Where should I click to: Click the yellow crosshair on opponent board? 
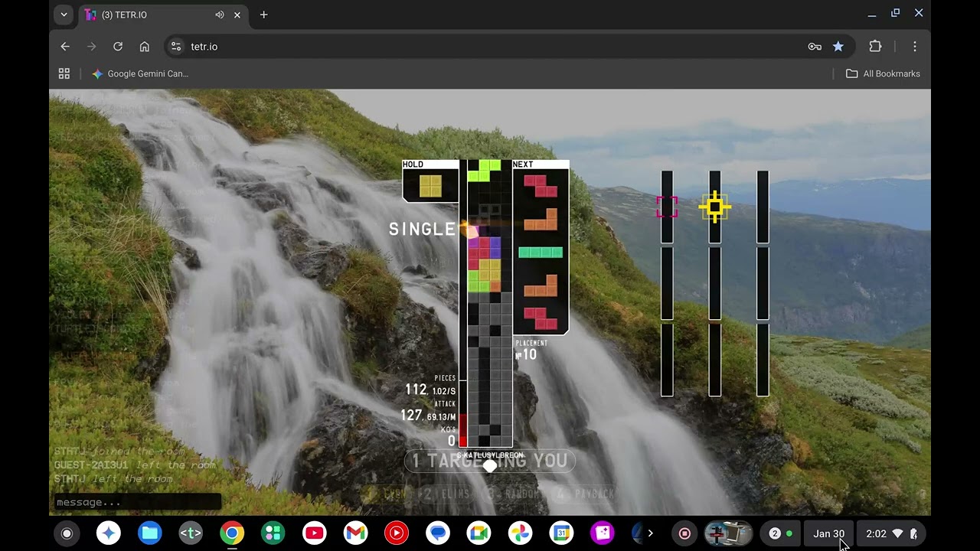pos(715,207)
